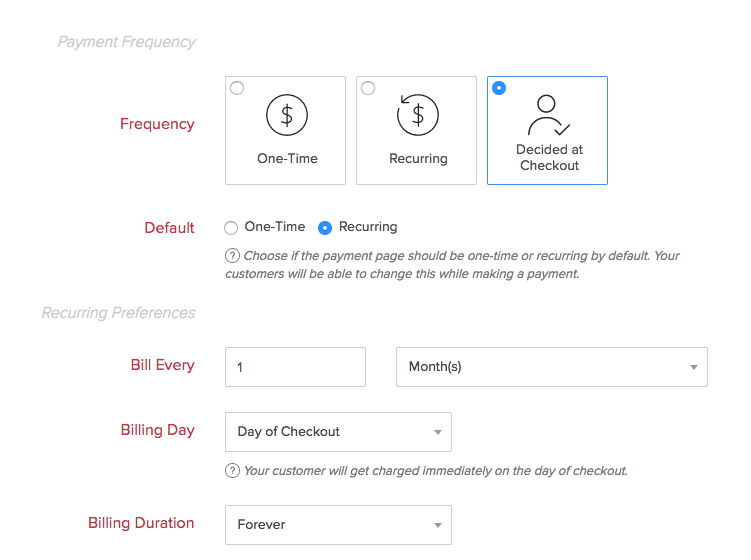
Task: Click the One-Time dollar sign icon
Action: pos(287,115)
